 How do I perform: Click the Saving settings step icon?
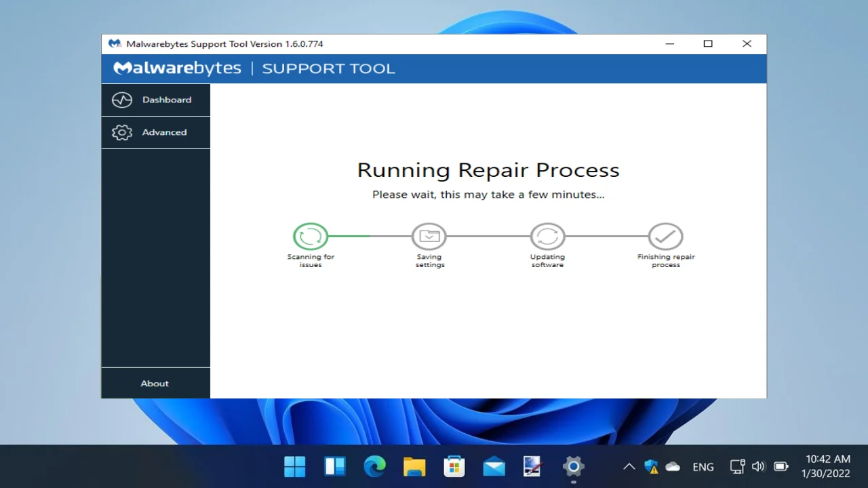point(429,237)
